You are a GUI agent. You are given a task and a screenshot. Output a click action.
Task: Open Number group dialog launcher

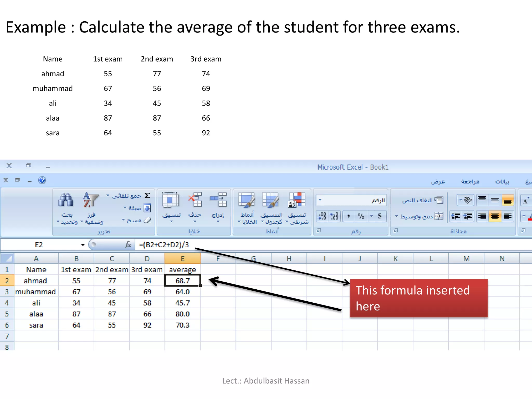pyautogui.click(x=319, y=230)
